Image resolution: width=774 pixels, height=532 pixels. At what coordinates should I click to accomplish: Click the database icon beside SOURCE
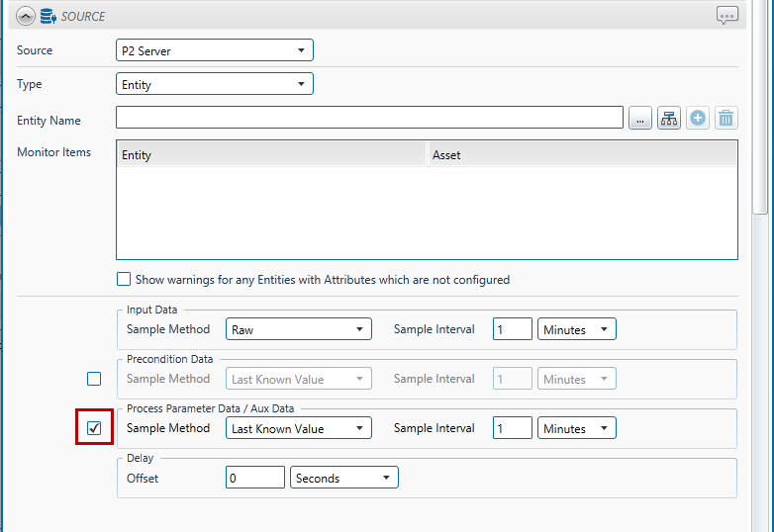point(47,16)
